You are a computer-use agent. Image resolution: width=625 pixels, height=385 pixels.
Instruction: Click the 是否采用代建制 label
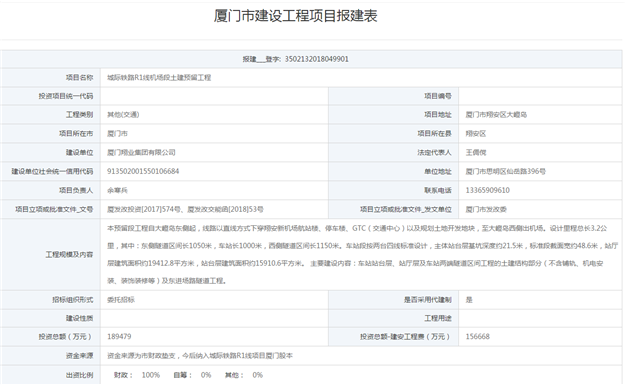(x=428, y=300)
